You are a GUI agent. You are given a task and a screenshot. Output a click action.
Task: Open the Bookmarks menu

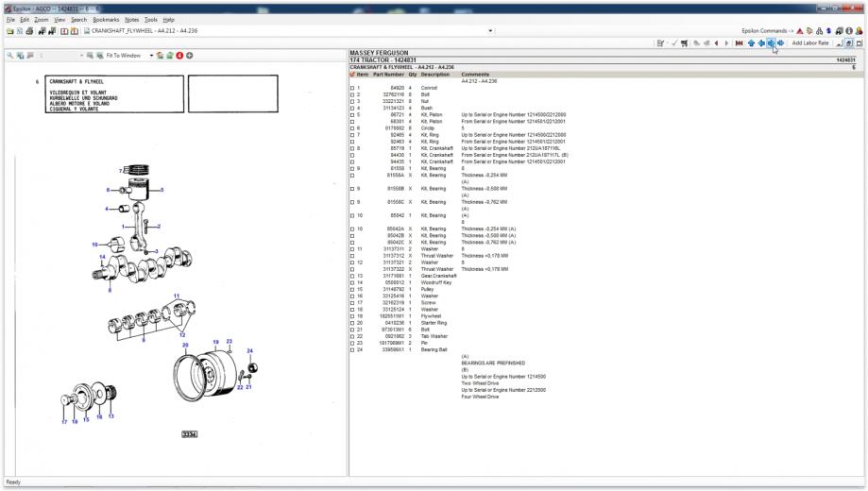106,20
